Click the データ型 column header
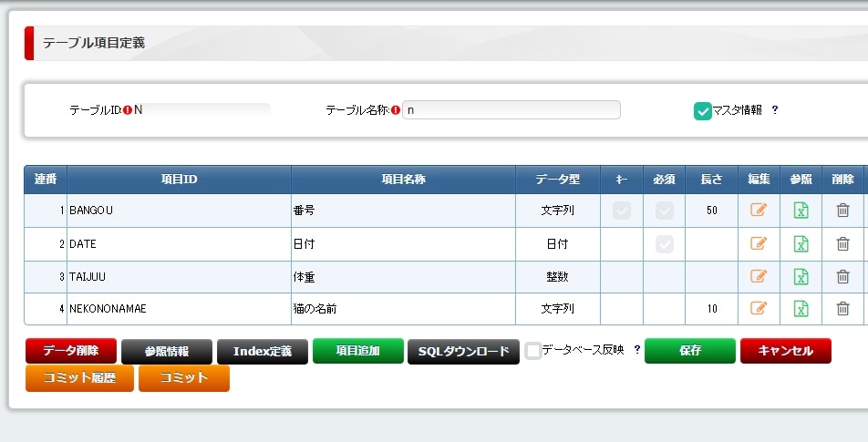868x442 pixels. tap(557, 180)
